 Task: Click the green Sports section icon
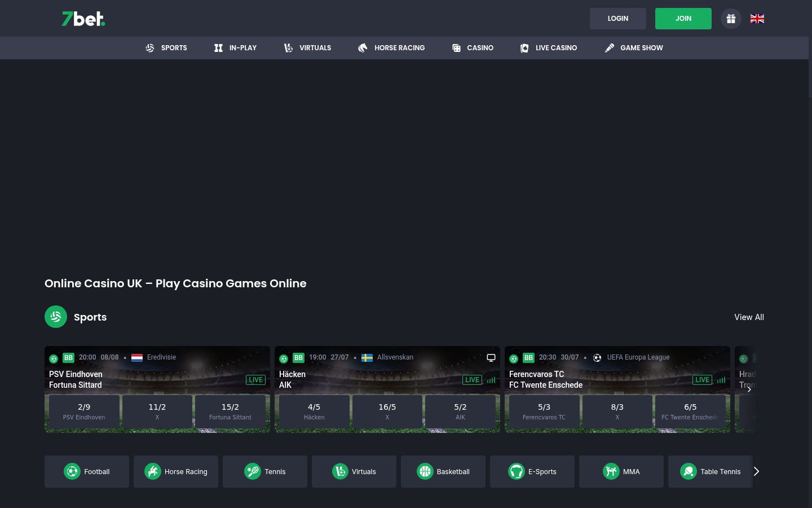click(x=56, y=317)
